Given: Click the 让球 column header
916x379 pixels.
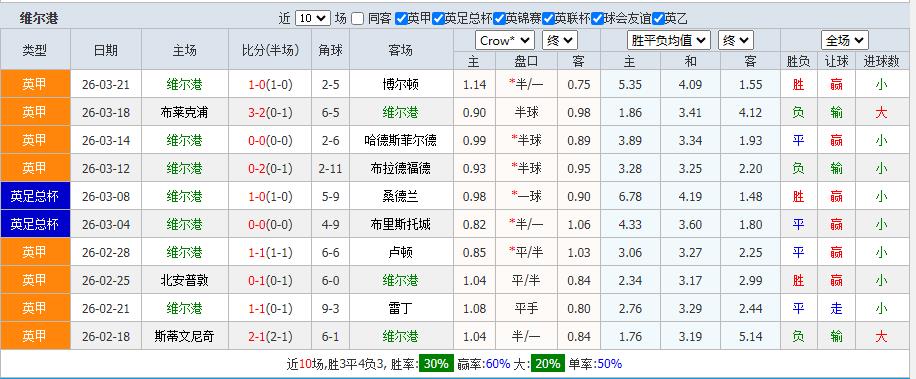Looking at the screenshot, I should coord(837,61).
